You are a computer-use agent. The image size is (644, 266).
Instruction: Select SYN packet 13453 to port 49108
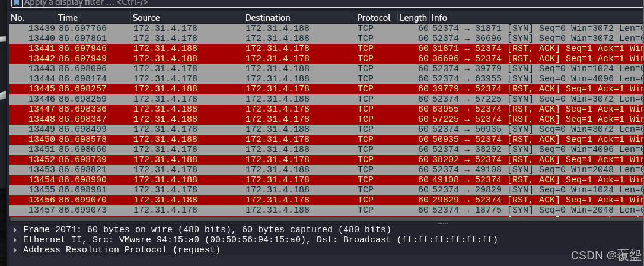coord(237,169)
